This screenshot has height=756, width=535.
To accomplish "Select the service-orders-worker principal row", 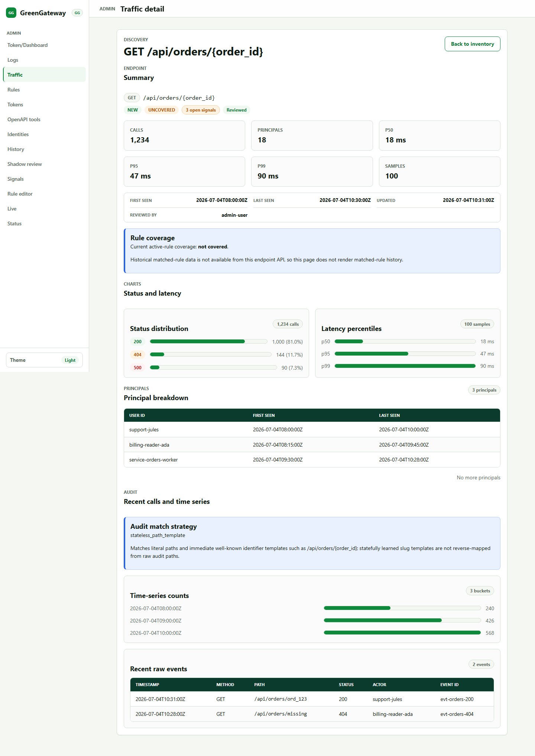I will coord(312,460).
